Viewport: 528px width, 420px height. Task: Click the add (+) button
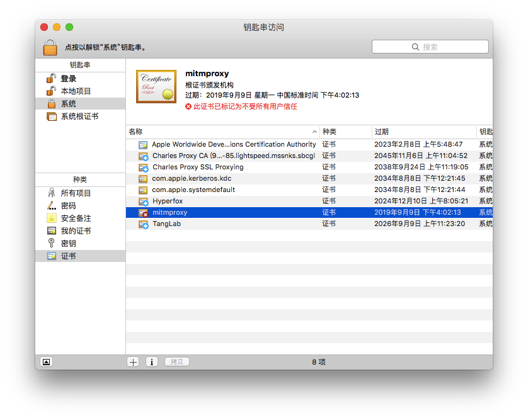click(133, 362)
